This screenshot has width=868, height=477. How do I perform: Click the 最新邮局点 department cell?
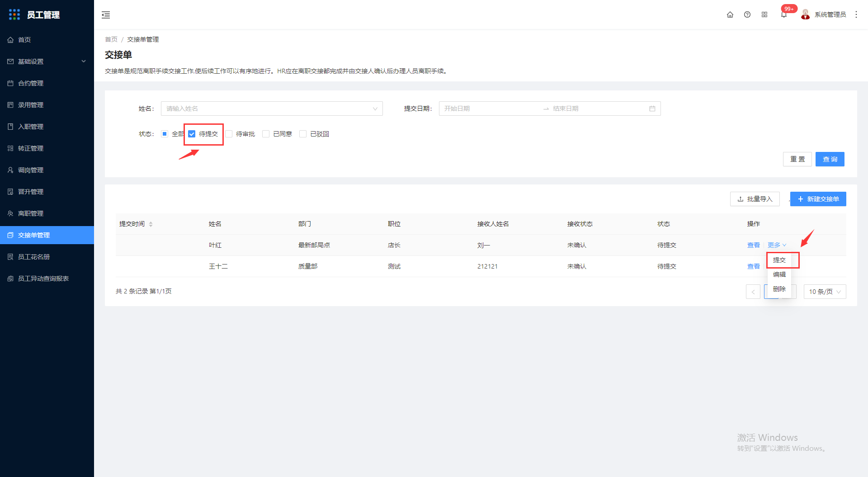point(314,245)
